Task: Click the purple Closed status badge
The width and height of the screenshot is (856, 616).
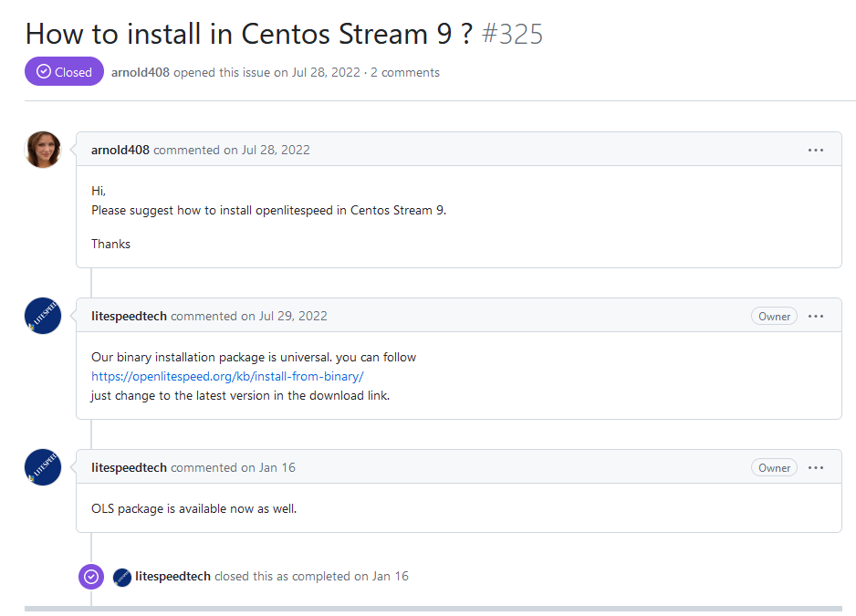Action: (65, 71)
